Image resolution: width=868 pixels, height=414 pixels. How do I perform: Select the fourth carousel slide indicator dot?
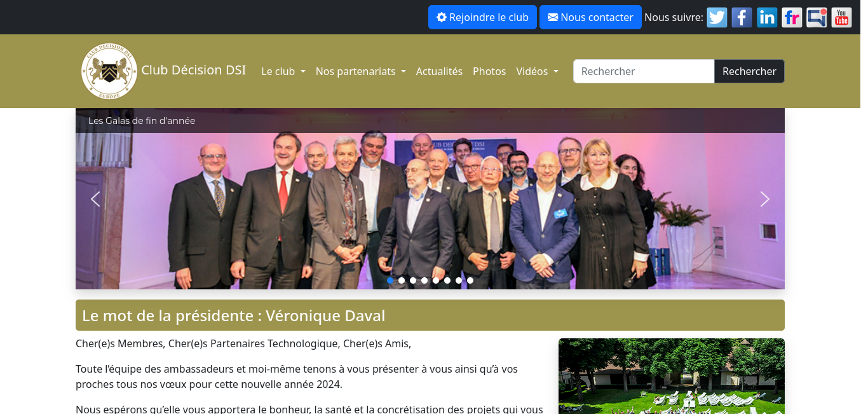point(424,280)
